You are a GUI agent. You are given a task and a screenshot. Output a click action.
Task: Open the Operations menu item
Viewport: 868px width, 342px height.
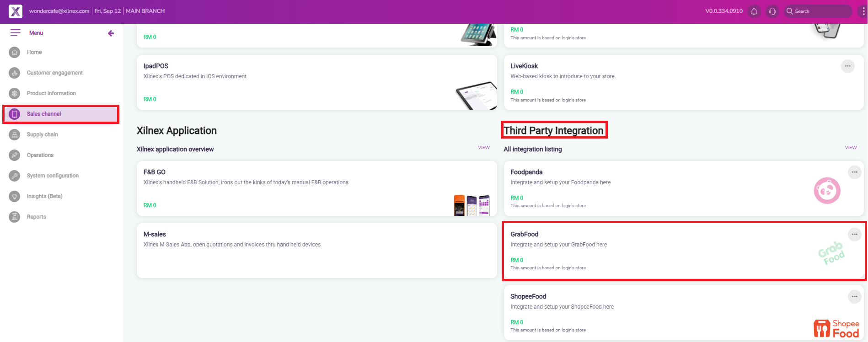click(x=40, y=155)
